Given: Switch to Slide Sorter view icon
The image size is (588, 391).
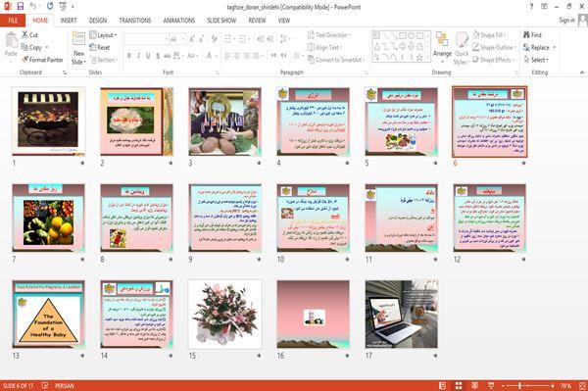Looking at the screenshot, I should point(459,385).
